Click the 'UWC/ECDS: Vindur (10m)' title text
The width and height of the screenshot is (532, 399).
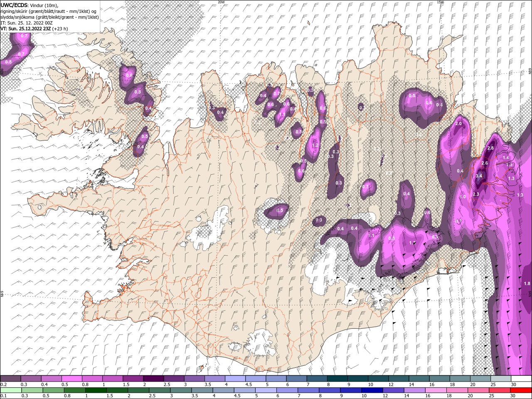coord(29,5)
